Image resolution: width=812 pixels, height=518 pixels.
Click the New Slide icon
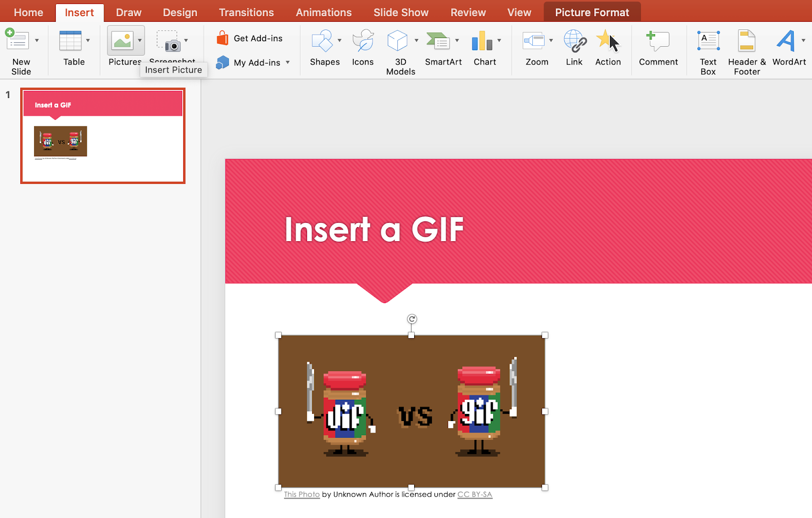pos(17,39)
